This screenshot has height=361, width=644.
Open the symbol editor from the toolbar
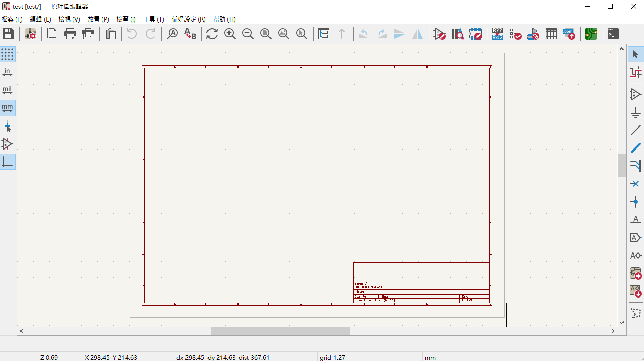click(440, 34)
